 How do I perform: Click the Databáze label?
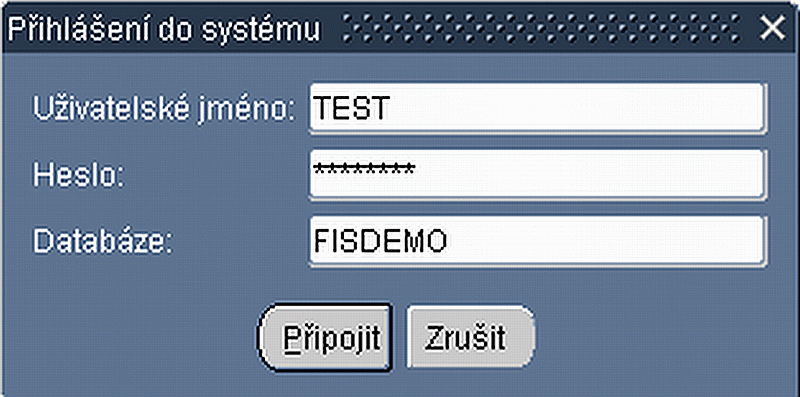(x=104, y=241)
